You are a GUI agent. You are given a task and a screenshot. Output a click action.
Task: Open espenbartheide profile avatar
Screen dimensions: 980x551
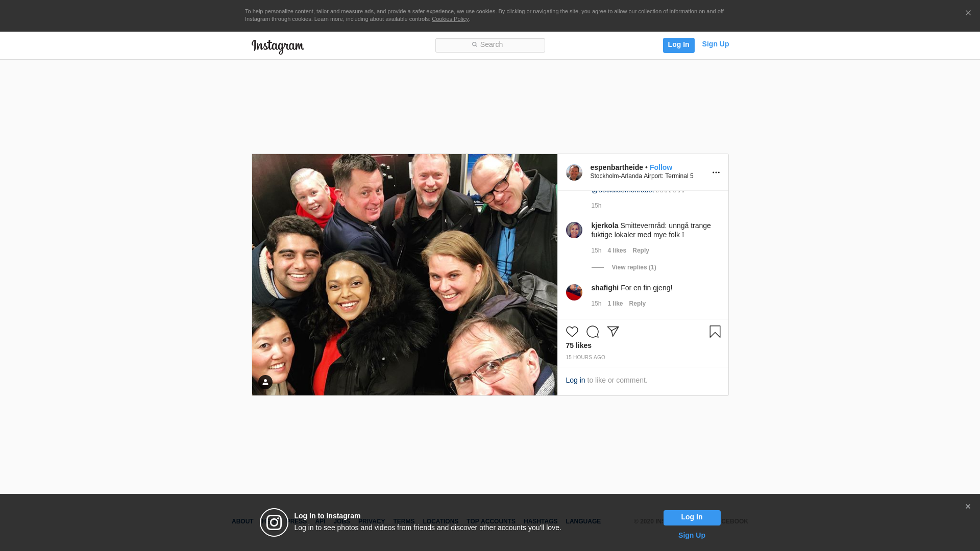coord(574,172)
